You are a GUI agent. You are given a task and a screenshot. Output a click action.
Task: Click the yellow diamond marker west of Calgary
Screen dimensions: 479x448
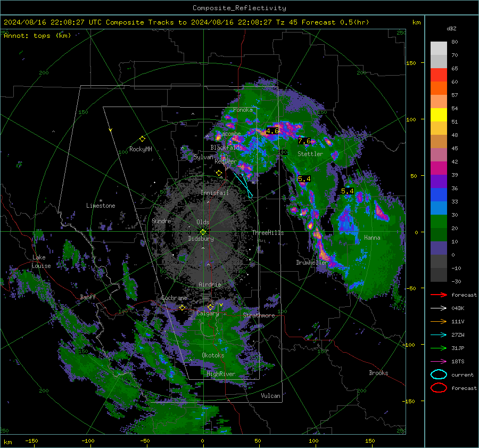click(182, 307)
